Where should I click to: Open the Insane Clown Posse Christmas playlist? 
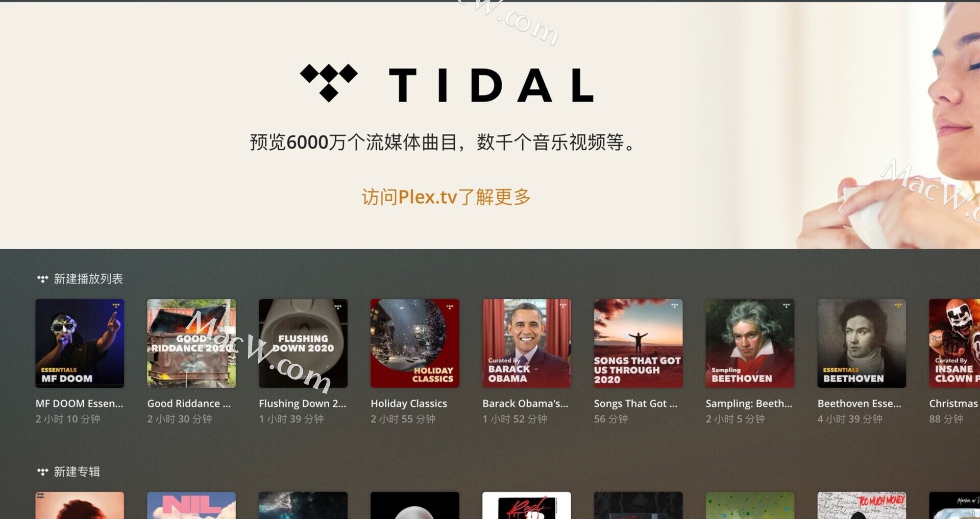(954, 343)
